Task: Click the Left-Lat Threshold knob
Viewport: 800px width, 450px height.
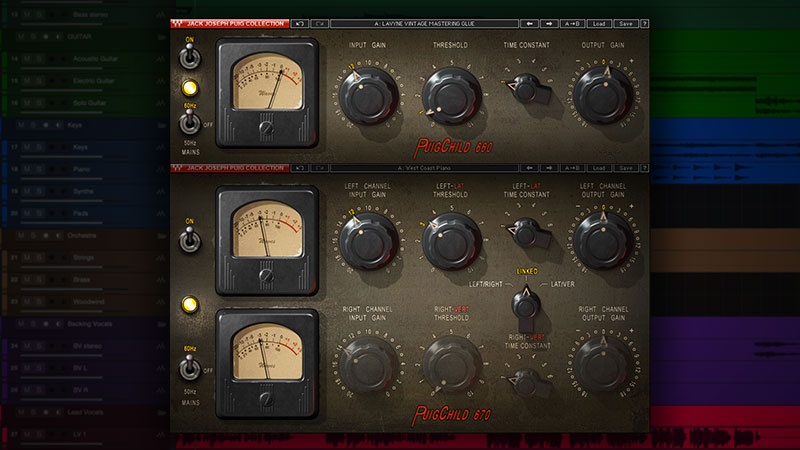Action: coord(451,242)
